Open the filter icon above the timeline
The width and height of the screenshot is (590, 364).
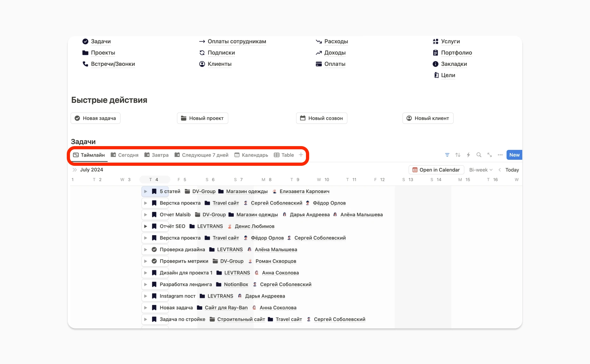pos(447,155)
